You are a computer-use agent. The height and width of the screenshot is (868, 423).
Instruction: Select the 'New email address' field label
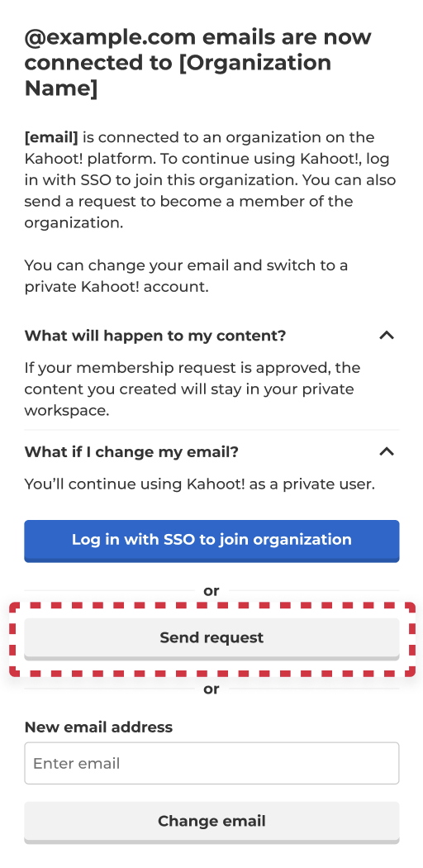(98, 727)
